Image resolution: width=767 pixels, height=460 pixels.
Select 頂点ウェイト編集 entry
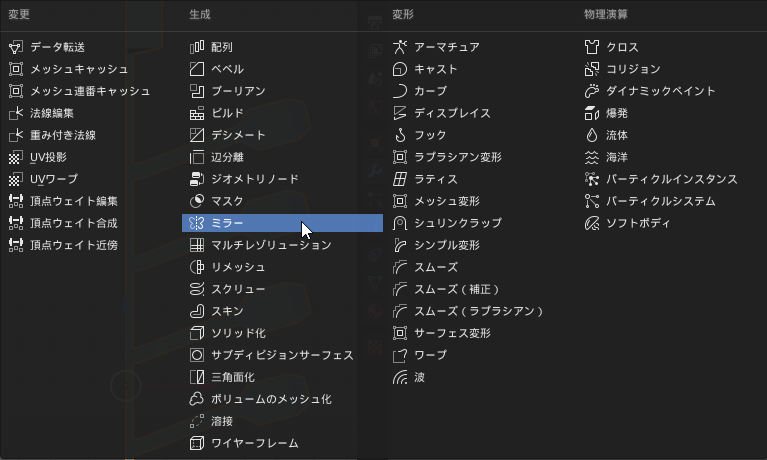tap(73, 201)
